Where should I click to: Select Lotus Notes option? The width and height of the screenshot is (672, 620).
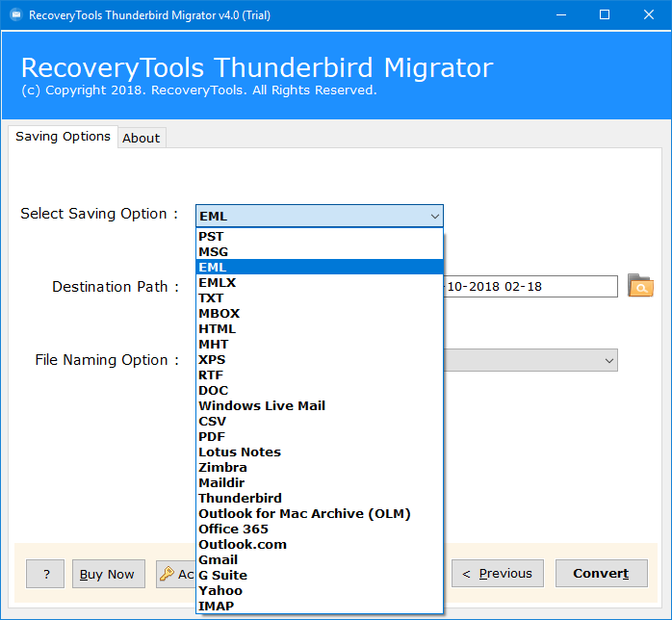click(320, 452)
